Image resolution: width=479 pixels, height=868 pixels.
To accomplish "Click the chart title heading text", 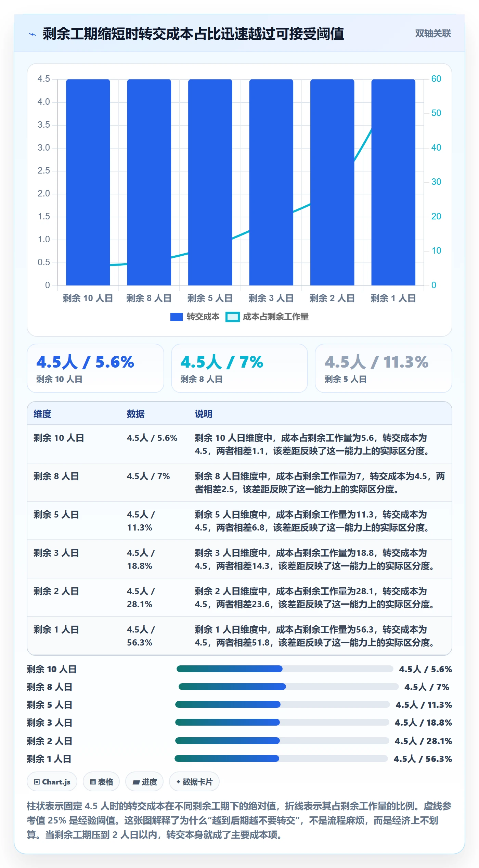I will click(x=193, y=34).
